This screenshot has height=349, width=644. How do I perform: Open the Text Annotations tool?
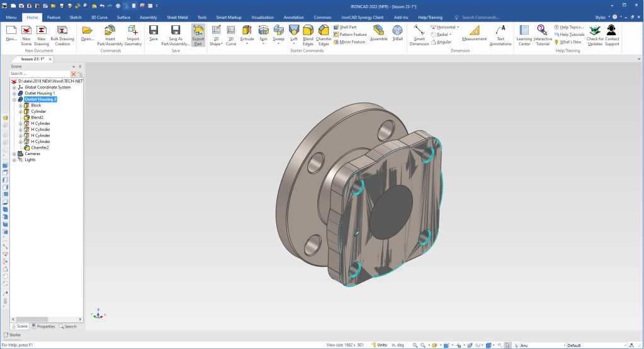(x=500, y=31)
